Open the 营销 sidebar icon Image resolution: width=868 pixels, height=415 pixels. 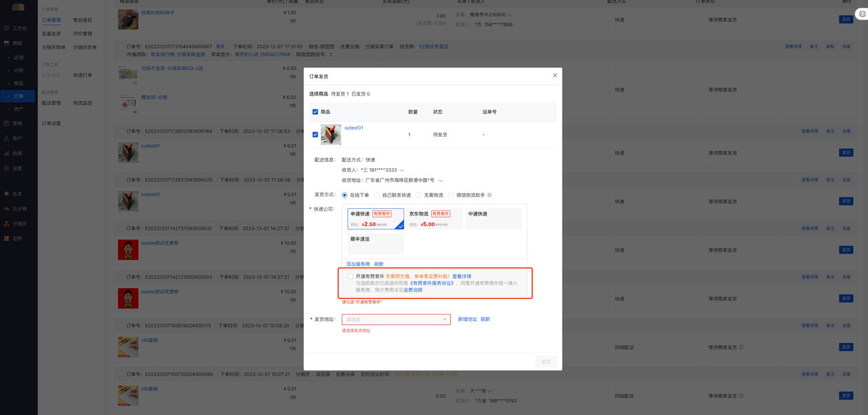7,123
